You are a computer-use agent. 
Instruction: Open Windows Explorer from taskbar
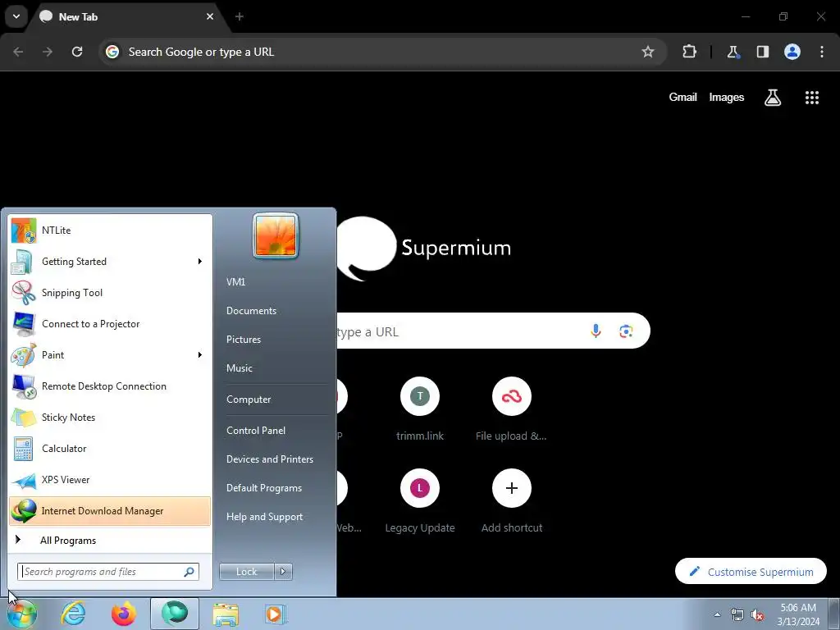point(226,614)
